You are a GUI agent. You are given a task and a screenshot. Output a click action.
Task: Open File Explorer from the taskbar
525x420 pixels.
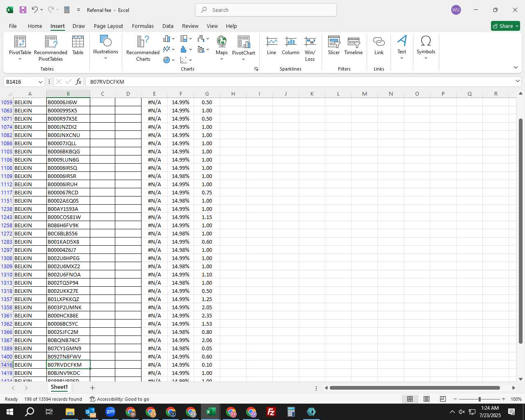(x=70, y=412)
